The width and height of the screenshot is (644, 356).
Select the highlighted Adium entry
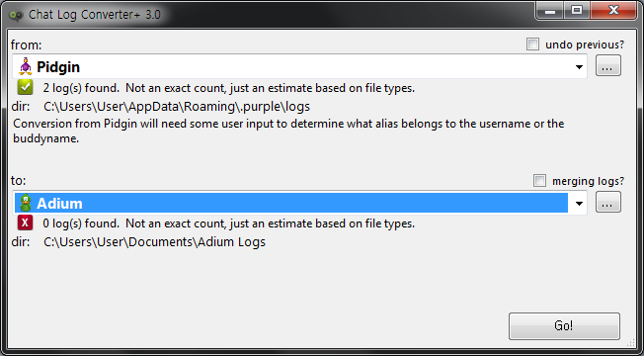coord(291,203)
